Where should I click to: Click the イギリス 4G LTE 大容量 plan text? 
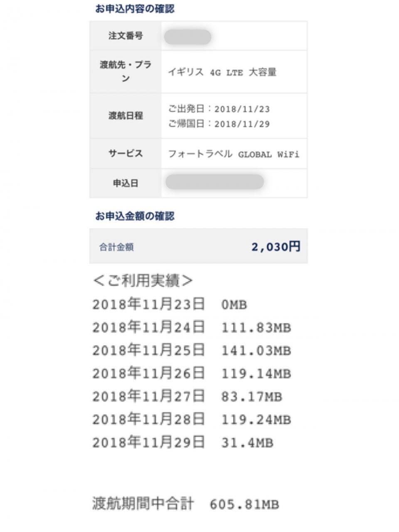(x=222, y=72)
